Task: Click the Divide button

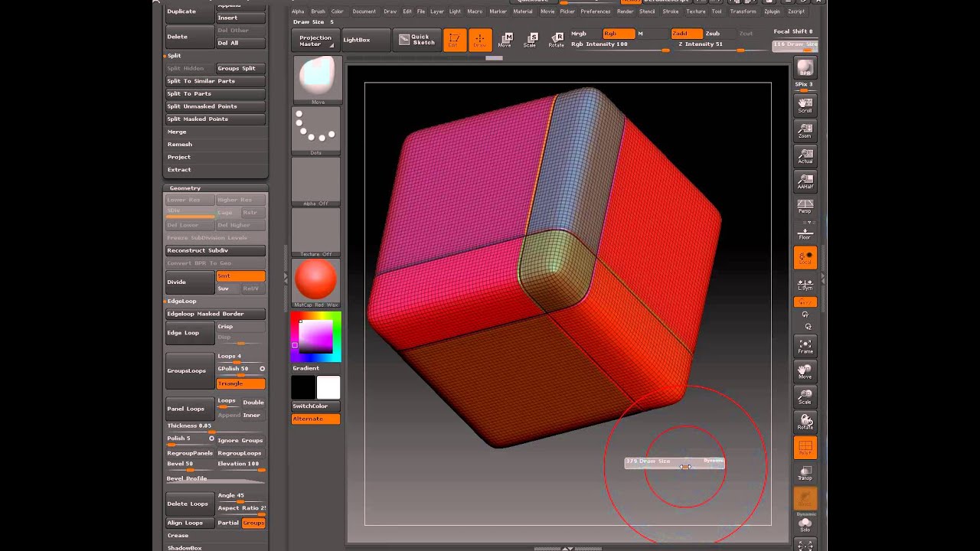Action: [x=190, y=282]
